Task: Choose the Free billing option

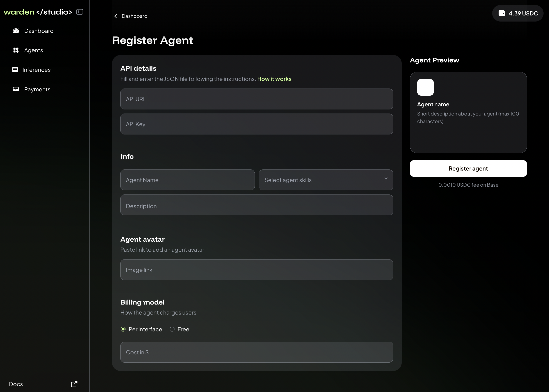Action: [x=172, y=329]
